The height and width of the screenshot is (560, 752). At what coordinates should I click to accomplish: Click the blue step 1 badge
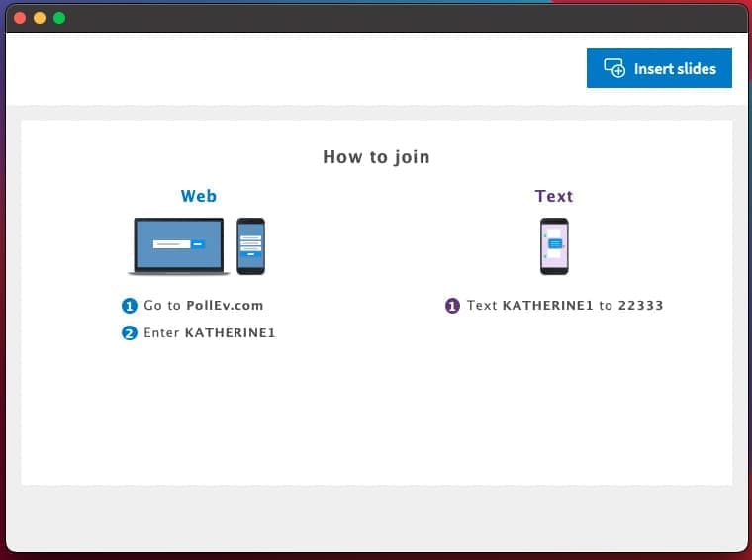click(x=129, y=306)
